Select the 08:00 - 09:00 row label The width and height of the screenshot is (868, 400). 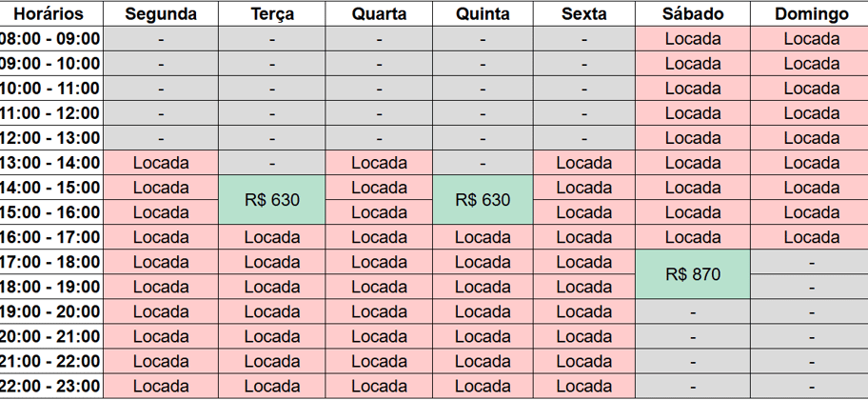point(51,39)
